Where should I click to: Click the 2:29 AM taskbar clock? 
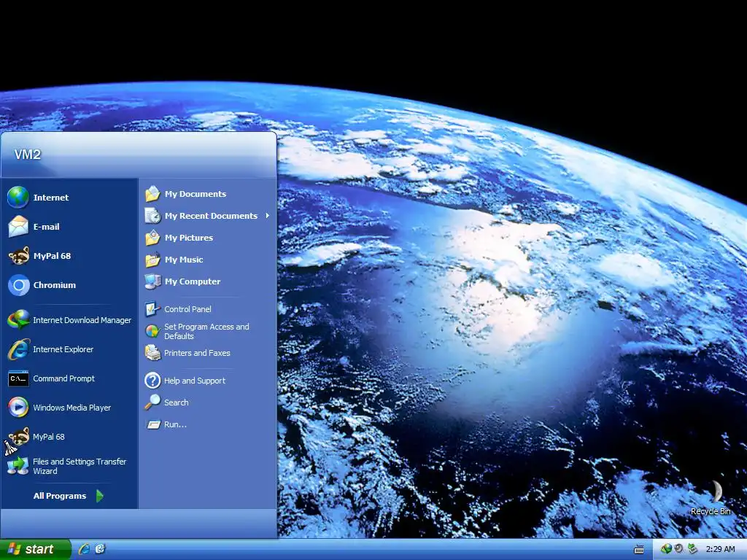click(x=720, y=549)
